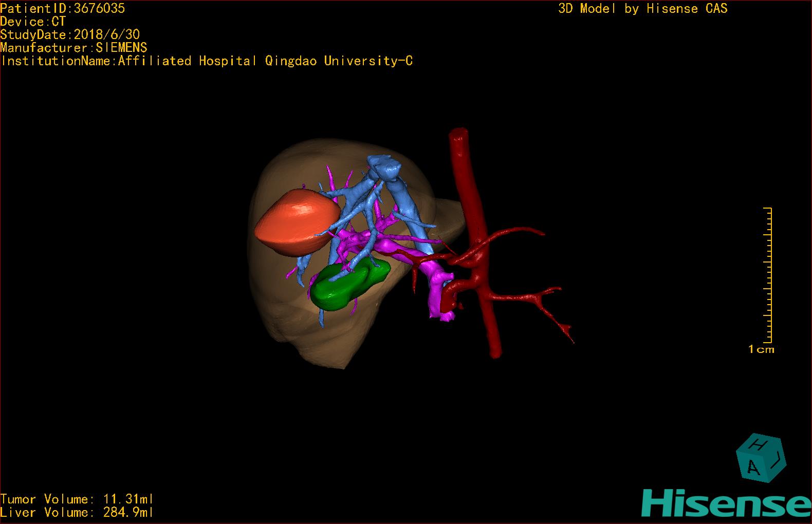The image size is (812, 524).
Task: Click the Liver Volume readout
Action: 77,512
